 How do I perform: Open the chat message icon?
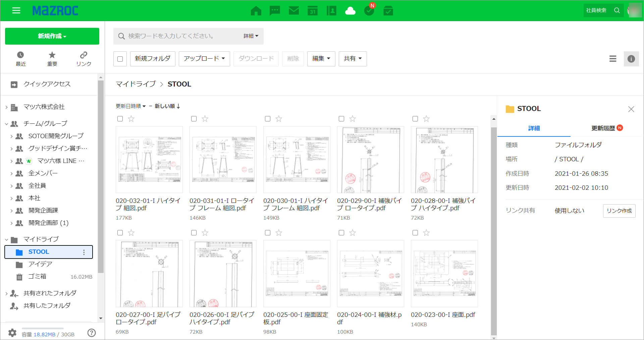coord(275,11)
